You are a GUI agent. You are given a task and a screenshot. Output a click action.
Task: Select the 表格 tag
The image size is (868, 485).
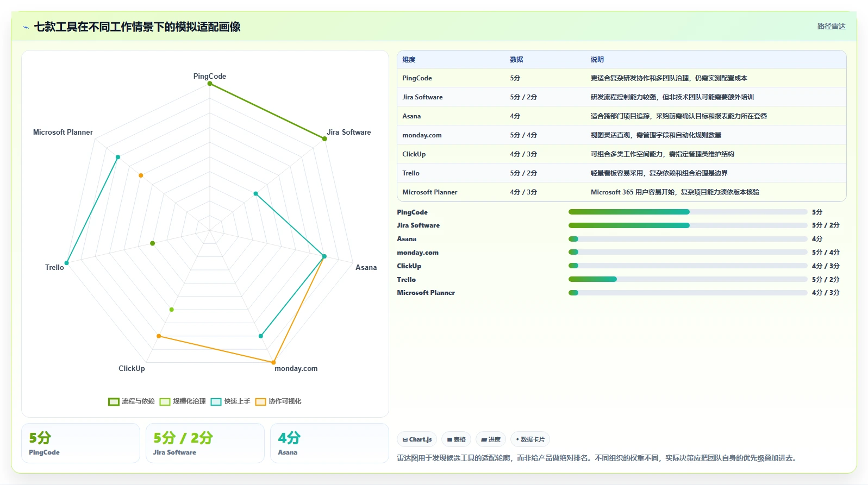pos(456,439)
